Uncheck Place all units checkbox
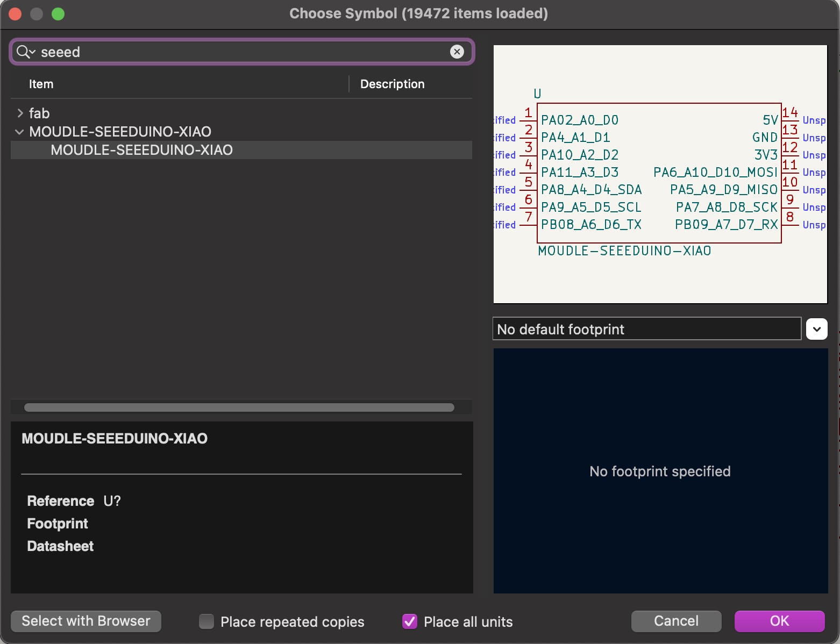 pos(410,621)
